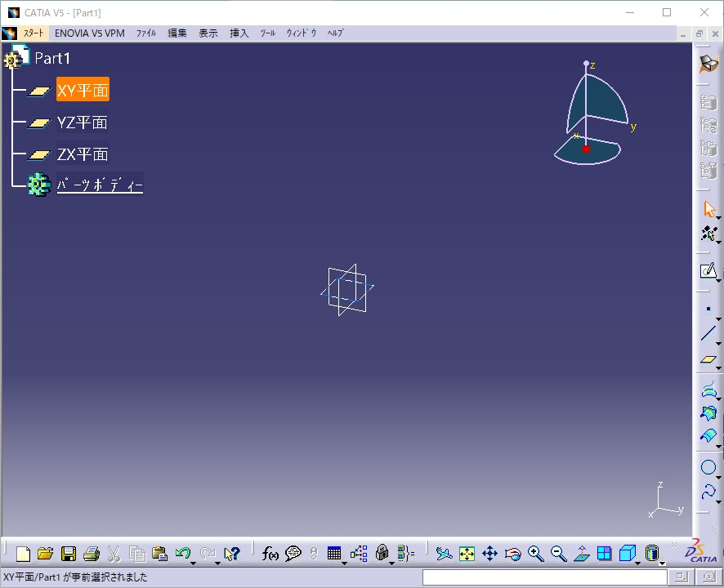Expand right toolbar overflow chevron
This screenshot has height=588, width=724.
coord(715,528)
